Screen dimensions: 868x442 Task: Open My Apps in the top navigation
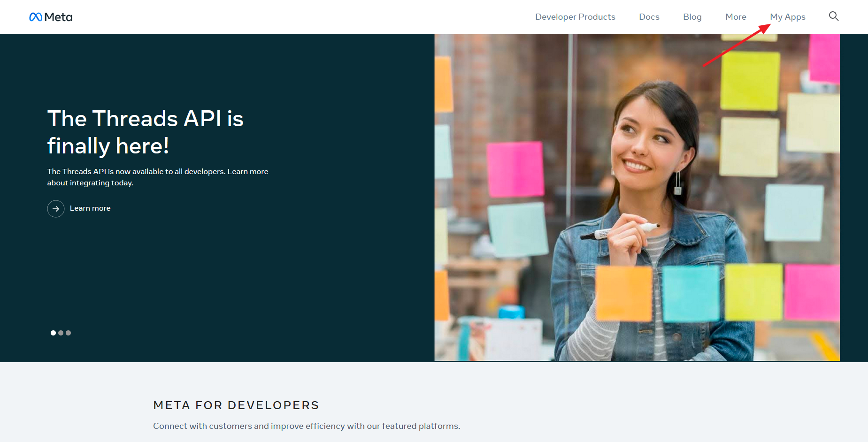tap(788, 17)
